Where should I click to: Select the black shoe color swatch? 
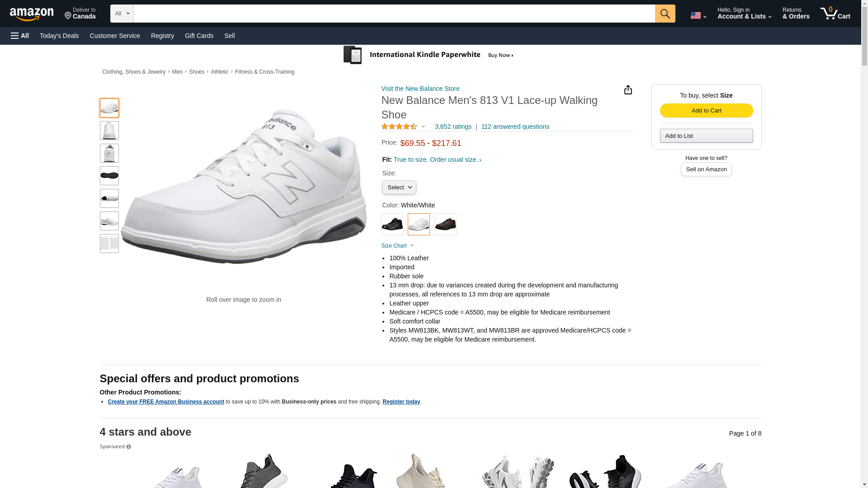point(392,224)
